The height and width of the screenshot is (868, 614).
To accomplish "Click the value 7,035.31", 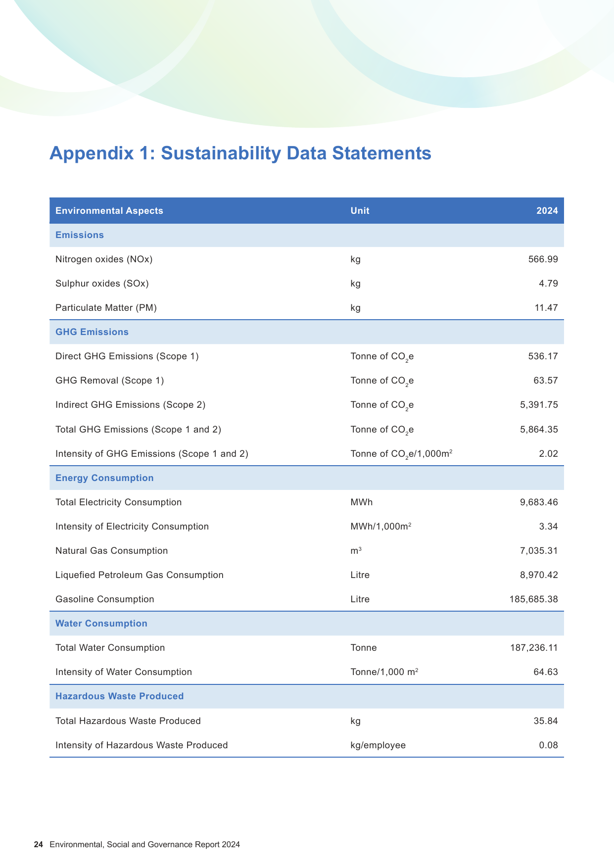I will point(539,551).
